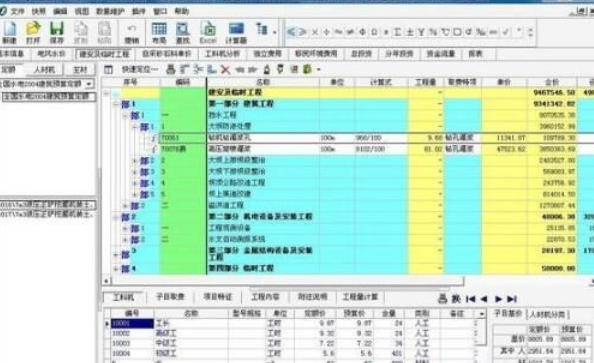Open the 窗口 (Window) menu
594x363 pixels.
point(160,11)
